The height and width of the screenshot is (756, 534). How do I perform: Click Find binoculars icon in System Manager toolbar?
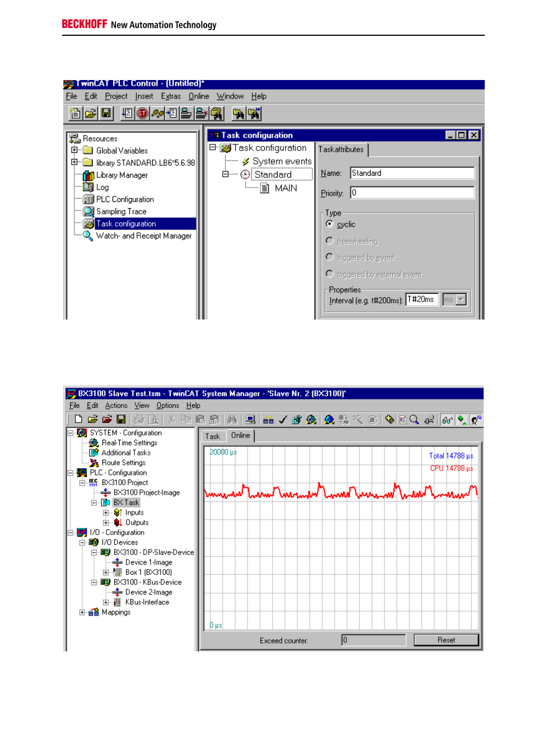[232, 419]
